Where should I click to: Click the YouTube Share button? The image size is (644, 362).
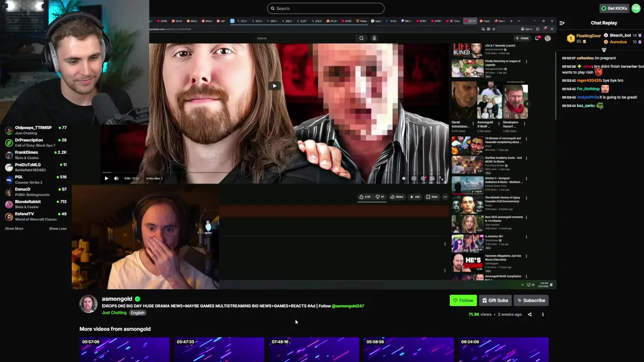397,197
